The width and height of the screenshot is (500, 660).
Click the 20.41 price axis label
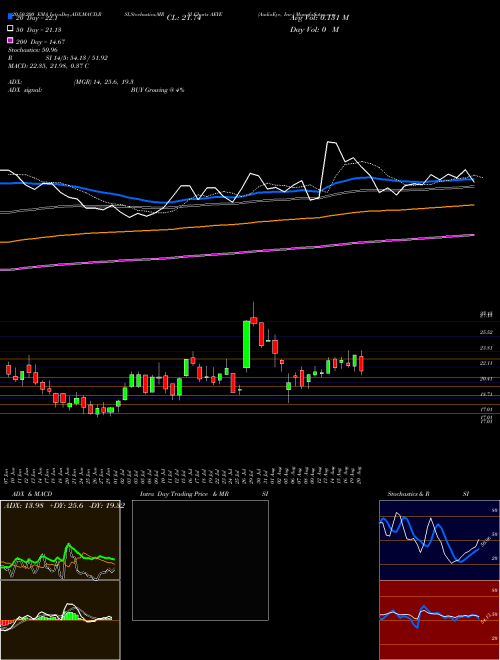(486, 378)
